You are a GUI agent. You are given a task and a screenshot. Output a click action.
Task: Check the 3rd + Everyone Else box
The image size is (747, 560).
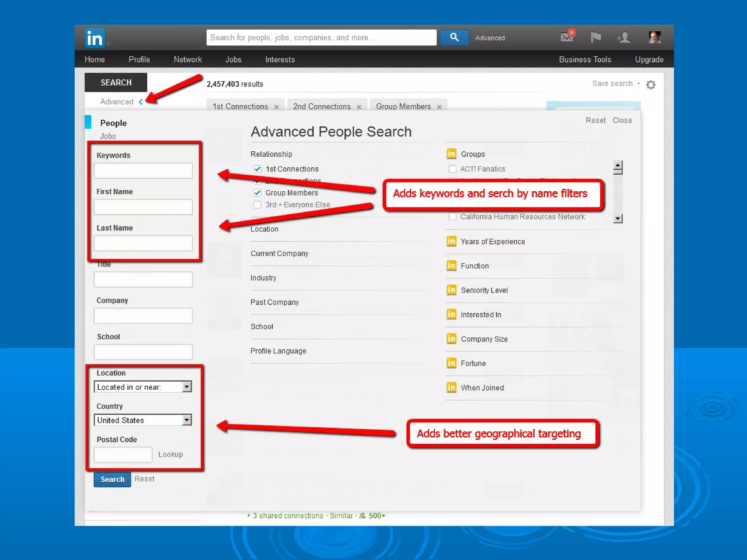pos(258,205)
